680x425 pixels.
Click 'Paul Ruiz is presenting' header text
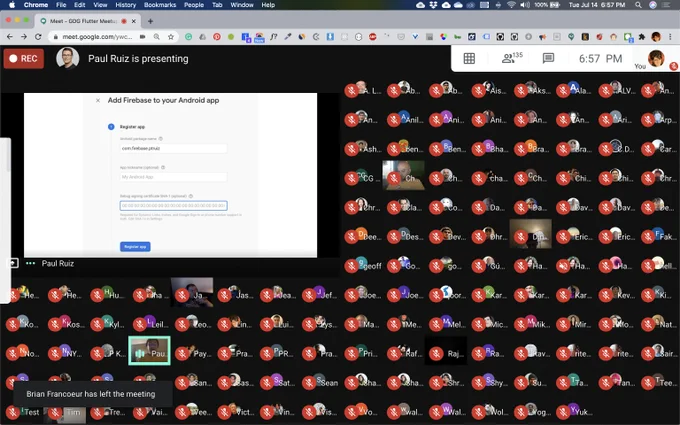click(x=138, y=59)
